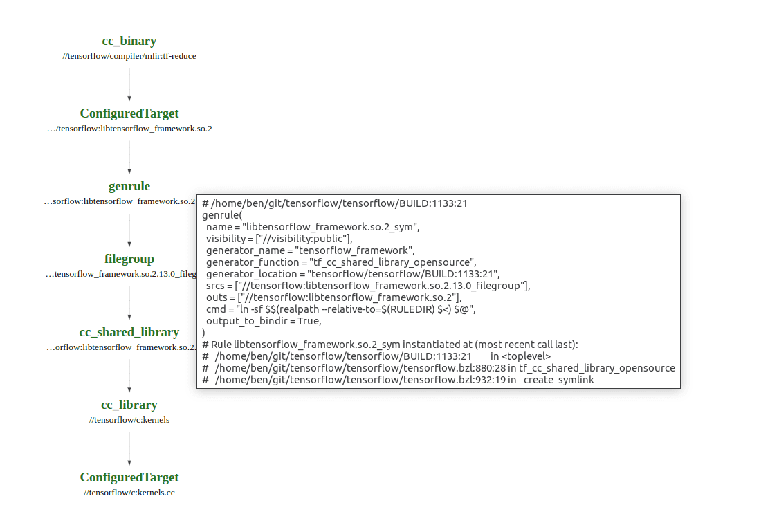Click the arrow from cc_binary to ConfiguredTarget
This screenshot has height=532, width=770.
[129, 85]
